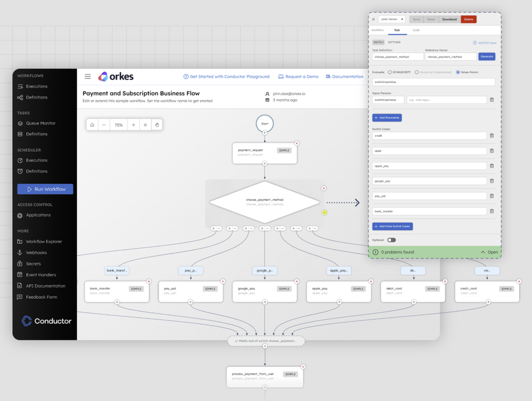Remove the google_pay task node with its X

[297, 282]
